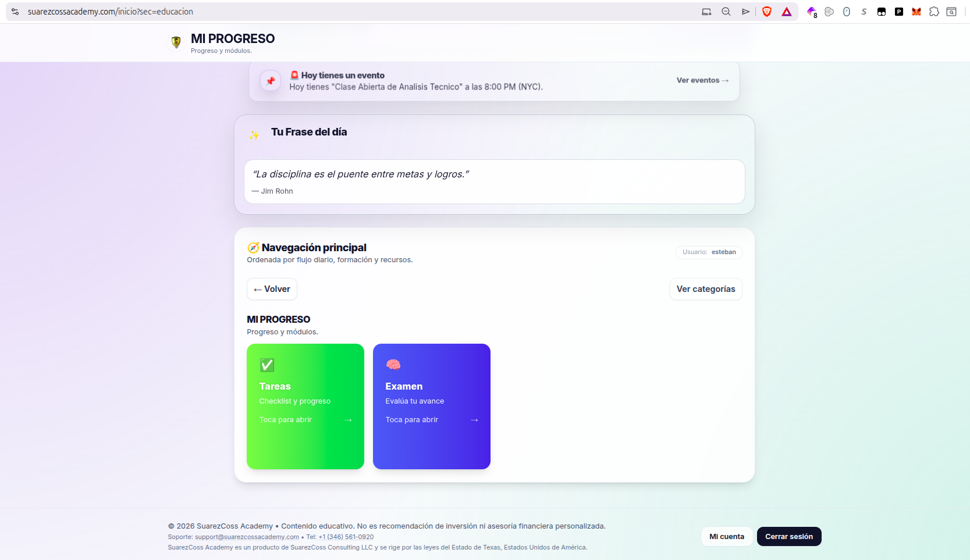
Task: Click the black P extension icon
Action: pyautogui.click(x=899, y=12)
